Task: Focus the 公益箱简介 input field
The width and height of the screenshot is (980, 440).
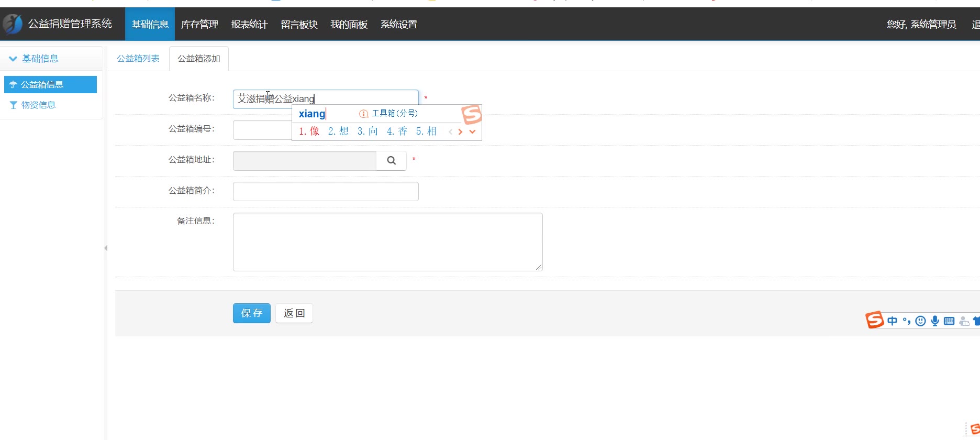Action: point(326,191)
